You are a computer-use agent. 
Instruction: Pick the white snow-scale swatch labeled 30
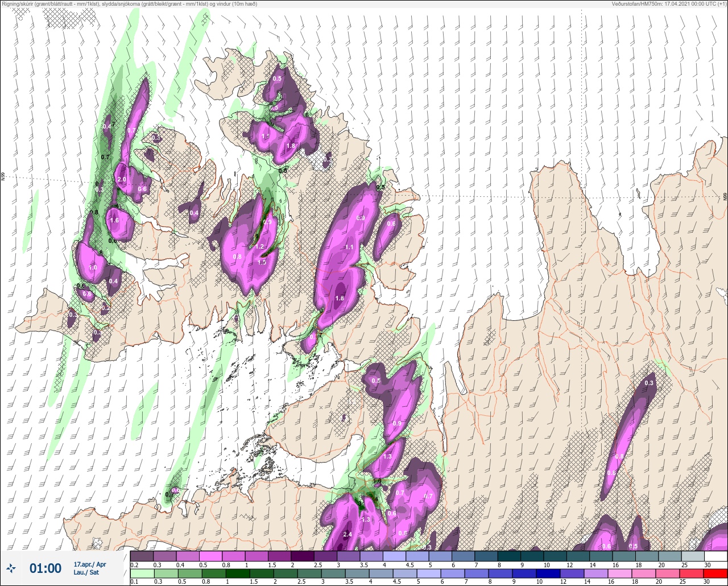716,555
